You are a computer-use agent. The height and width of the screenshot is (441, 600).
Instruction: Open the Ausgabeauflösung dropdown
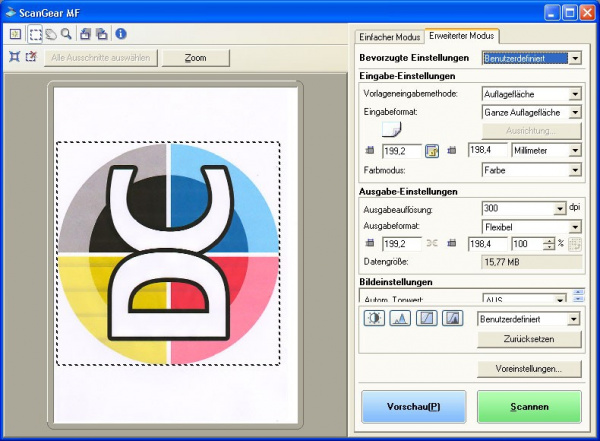(x=559, y=209)
